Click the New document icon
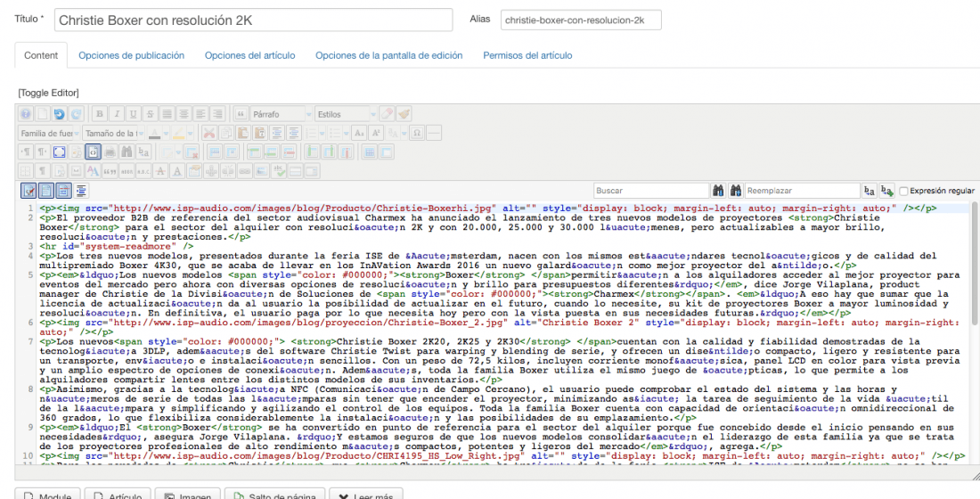This screenshot has height=499, width=980. click(43, 114)
